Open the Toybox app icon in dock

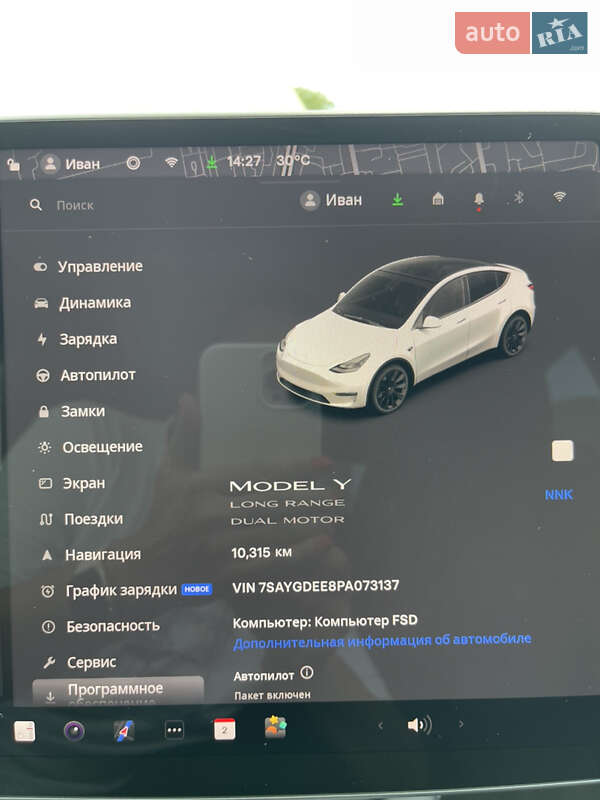[x=275, y=727]
